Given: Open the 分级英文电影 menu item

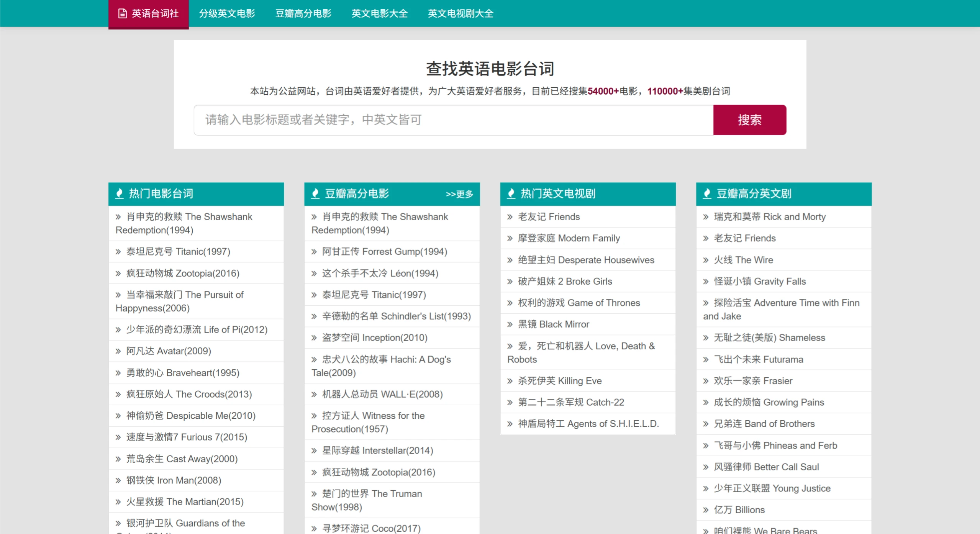Looking at the screenshot, I should pyautogui.click(x=228, y=13).
